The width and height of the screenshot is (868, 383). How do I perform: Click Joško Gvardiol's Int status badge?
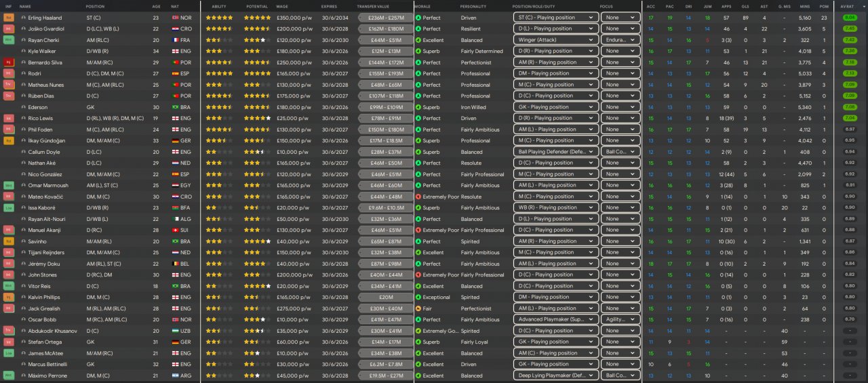coord(9,28)
